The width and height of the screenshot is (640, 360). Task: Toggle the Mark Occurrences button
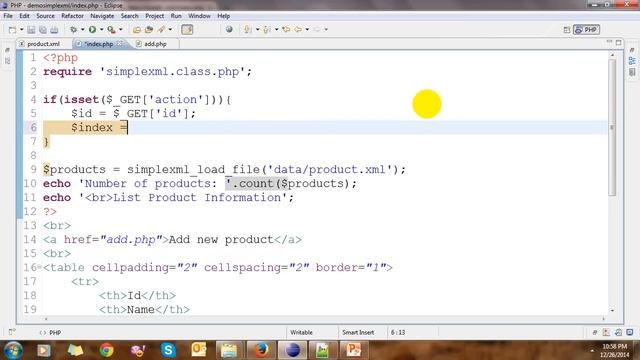[187, 29]
